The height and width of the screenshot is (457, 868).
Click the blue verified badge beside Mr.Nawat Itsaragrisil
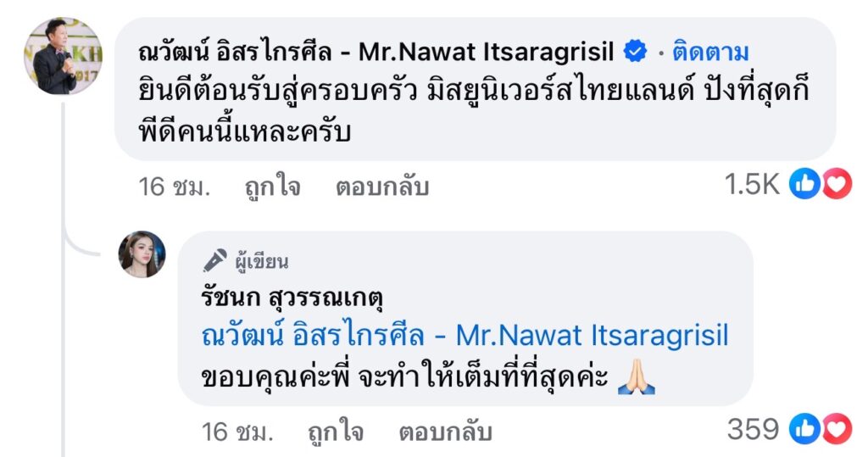click(x=635, y=53)
